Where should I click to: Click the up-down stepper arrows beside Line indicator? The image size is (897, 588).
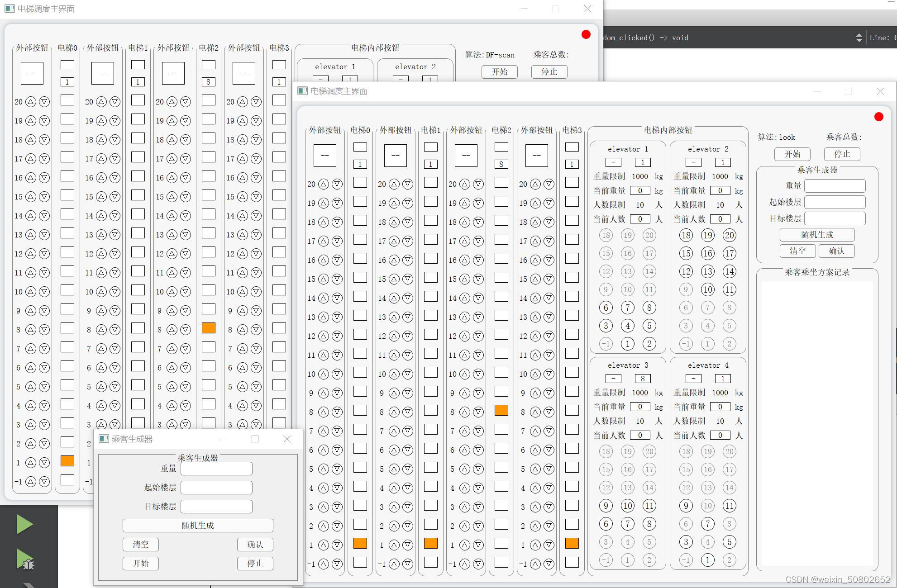click(x=859, y=38)
